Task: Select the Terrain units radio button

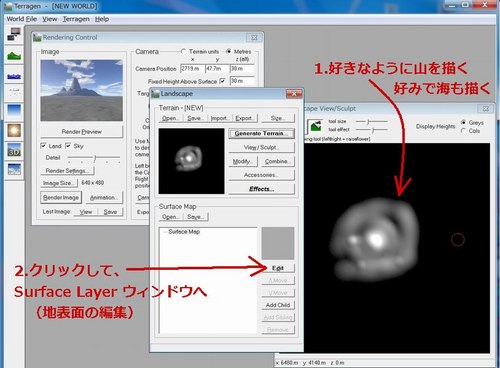Action: 183,51
